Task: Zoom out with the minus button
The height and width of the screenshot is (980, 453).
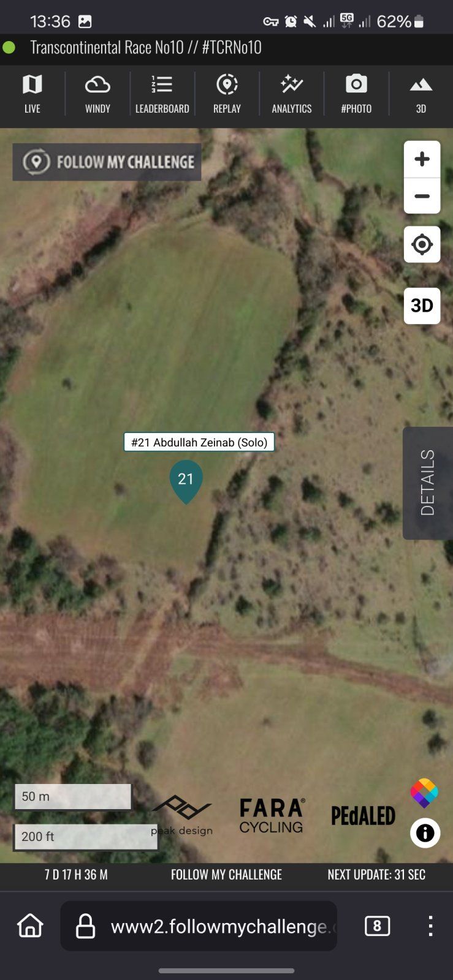Action: point(422,196)
